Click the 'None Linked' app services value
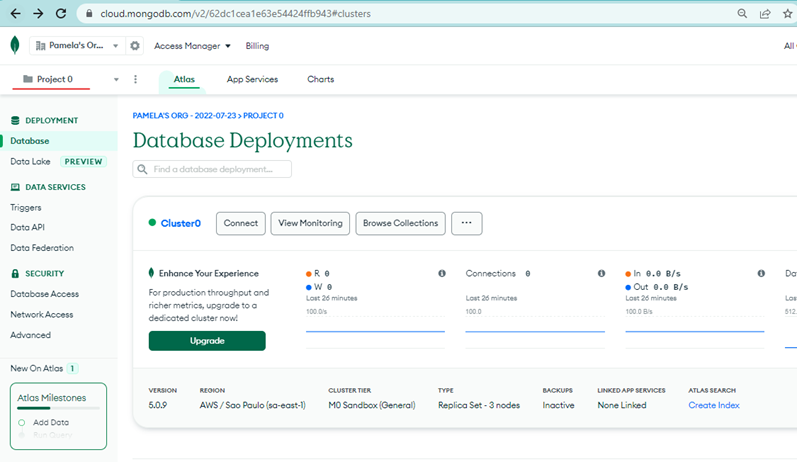The width and height of the screenshot is (797, 462). [x=622, y=405]
